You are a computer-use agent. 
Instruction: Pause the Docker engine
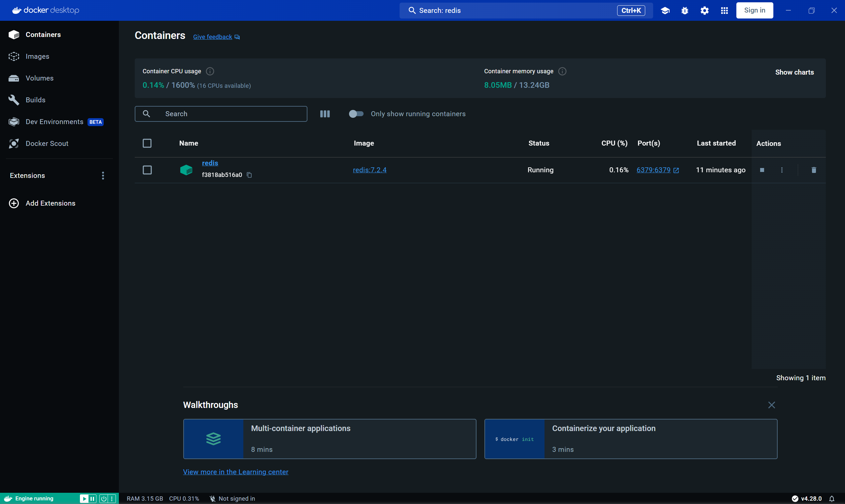92,499
